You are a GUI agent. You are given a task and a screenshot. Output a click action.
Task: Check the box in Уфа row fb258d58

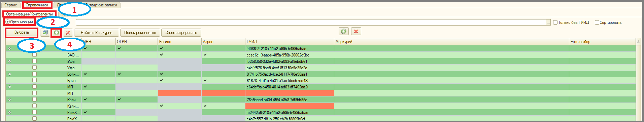pyautogui.click(x=34, y=61)
